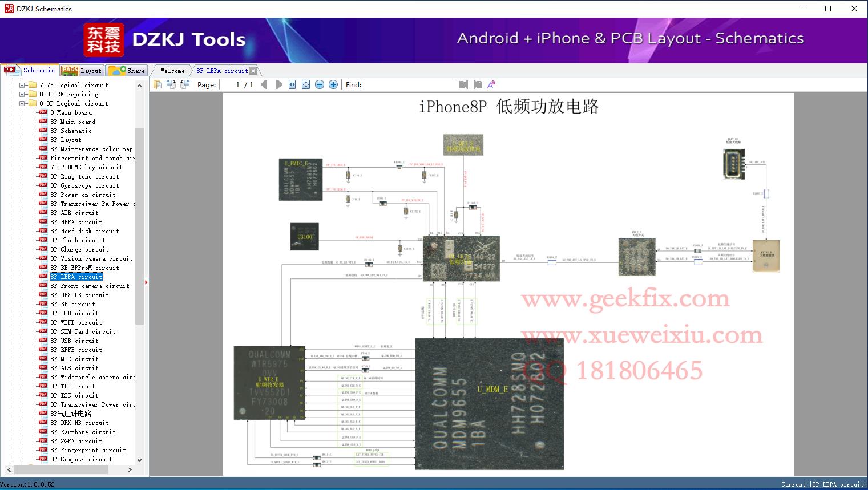Click the tree horizontal scroll-right arrow
Screen dimensions: 868x490
(130, 469)
